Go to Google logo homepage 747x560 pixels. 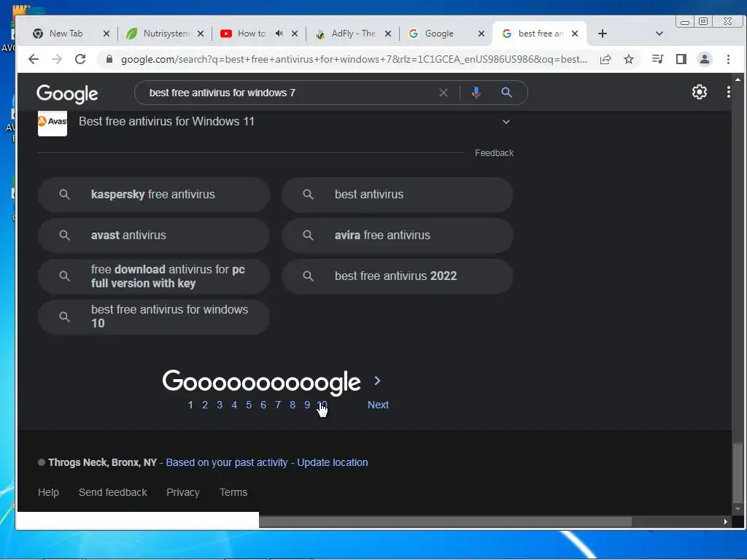coord(67,94)
